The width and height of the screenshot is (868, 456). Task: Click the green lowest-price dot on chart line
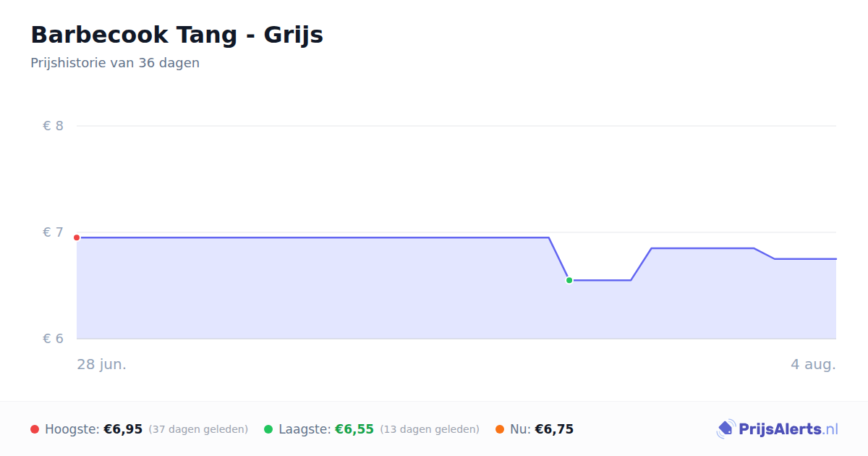tap(569, 280)
